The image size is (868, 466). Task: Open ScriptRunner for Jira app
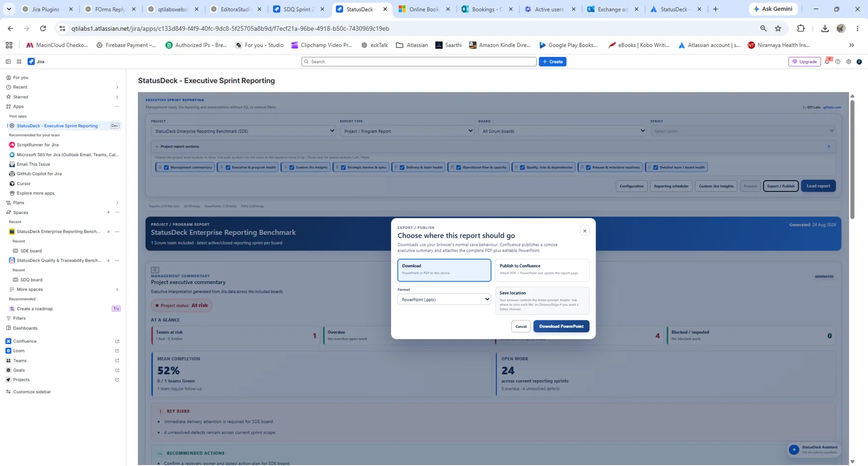[38, 145]
